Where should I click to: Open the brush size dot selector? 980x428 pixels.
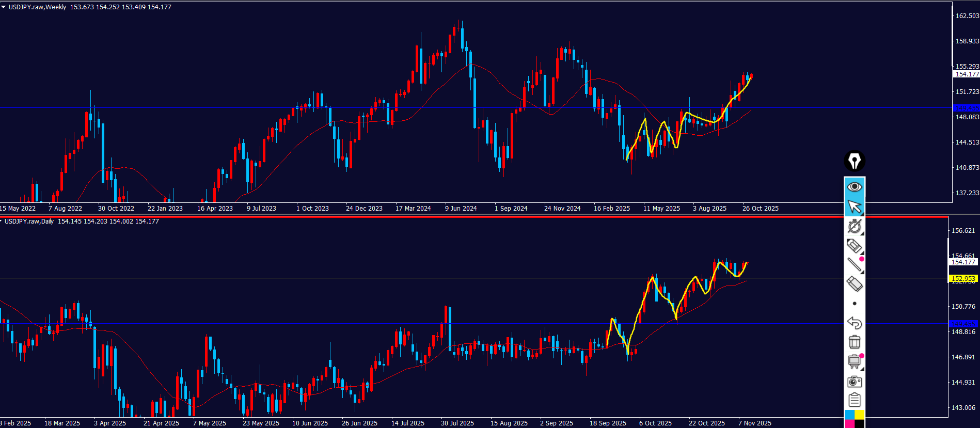855,304
